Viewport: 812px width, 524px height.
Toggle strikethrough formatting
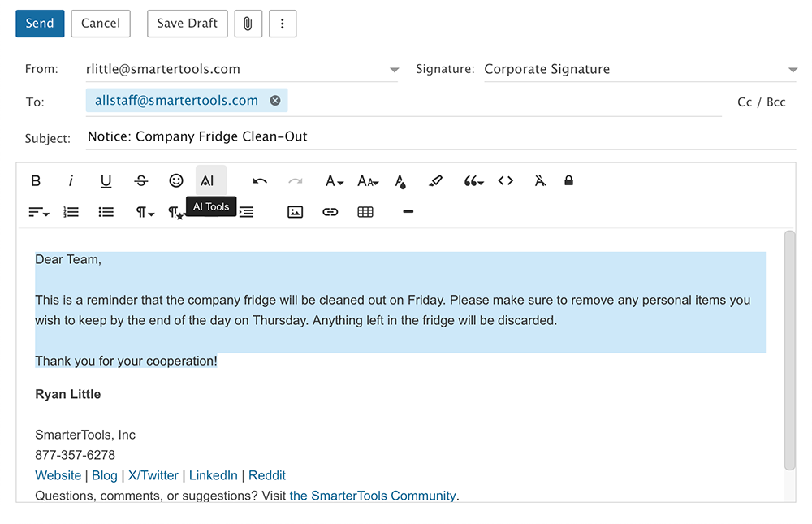(x=140, y=180)
